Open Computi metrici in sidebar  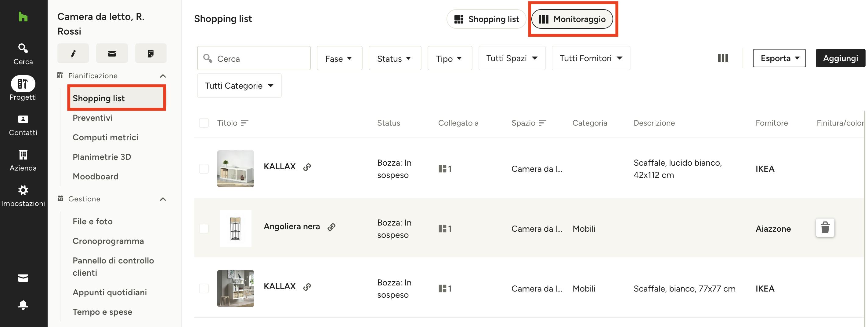(x=106, y=137)
